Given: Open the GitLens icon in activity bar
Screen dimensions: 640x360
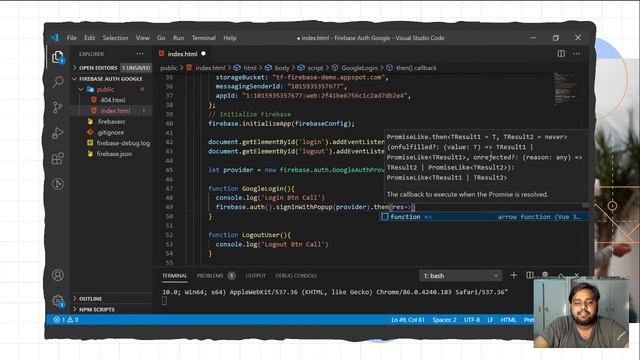Looking at the screenshot, I should point(58,184).
